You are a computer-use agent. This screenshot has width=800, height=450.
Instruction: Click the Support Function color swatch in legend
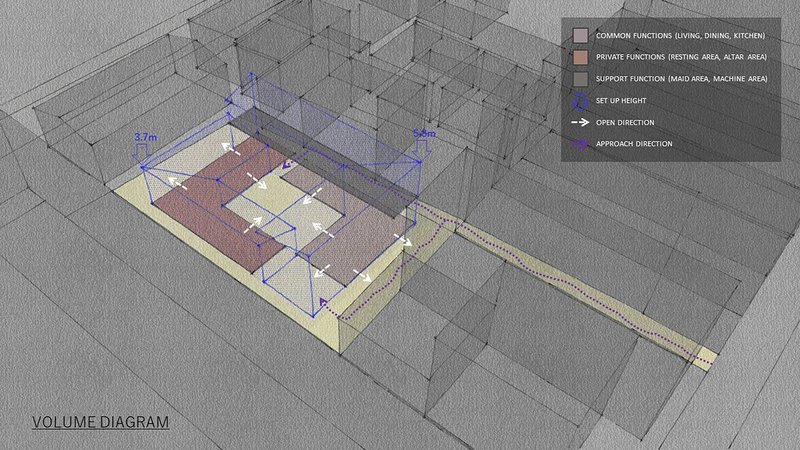579,79
